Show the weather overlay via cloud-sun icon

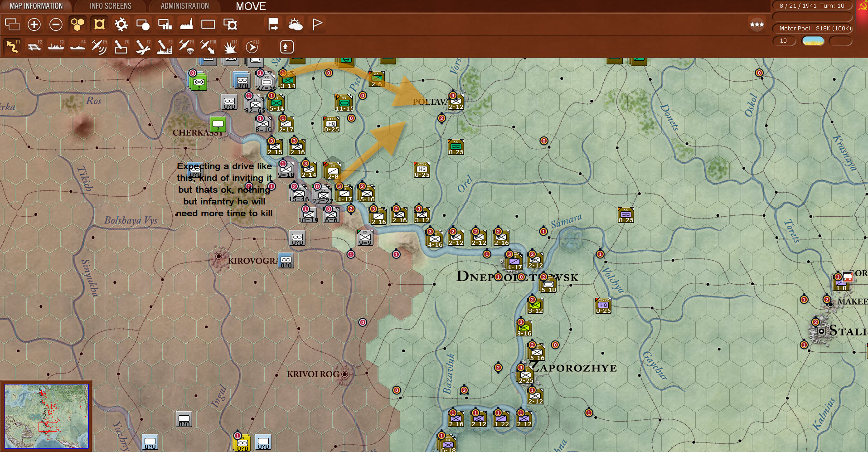point(296,24)
